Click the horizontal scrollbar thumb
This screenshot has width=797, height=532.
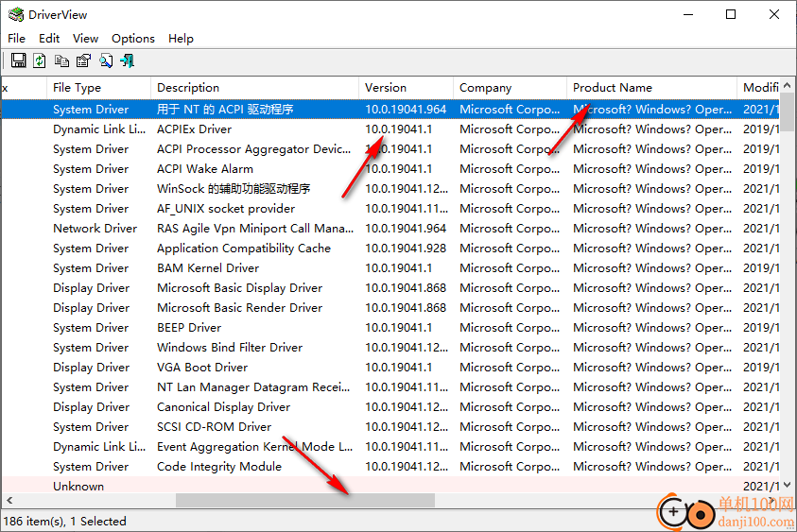[x=305, y=501]
